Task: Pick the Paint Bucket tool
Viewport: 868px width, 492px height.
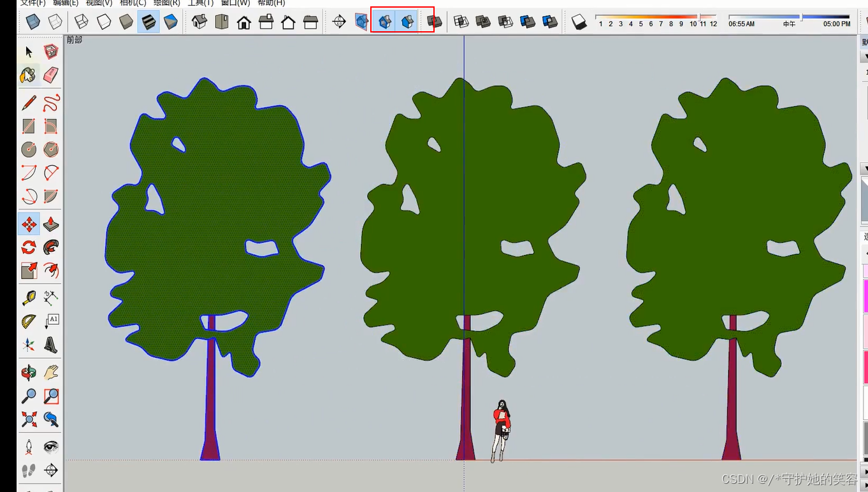Action: (x=29, y=75)
